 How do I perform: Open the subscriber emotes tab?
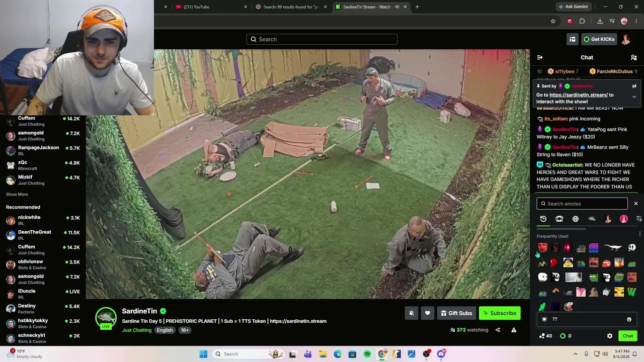559,219
